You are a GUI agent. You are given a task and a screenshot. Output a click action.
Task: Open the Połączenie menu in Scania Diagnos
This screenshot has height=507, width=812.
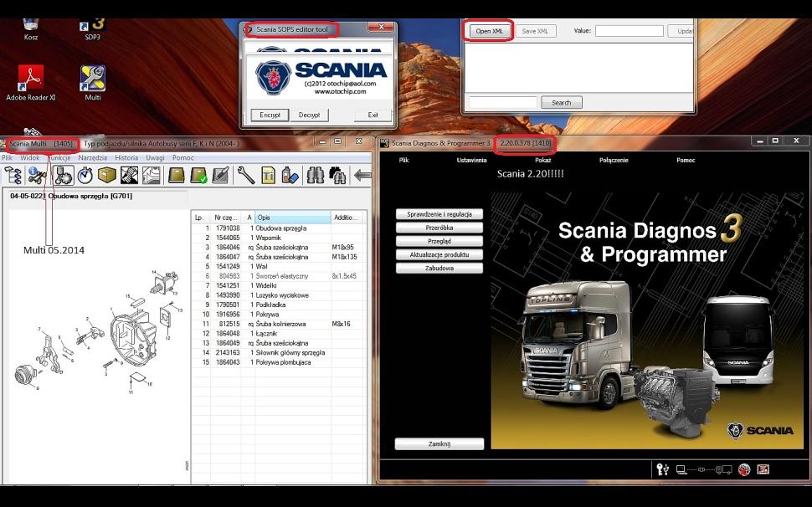coord(614,161)
